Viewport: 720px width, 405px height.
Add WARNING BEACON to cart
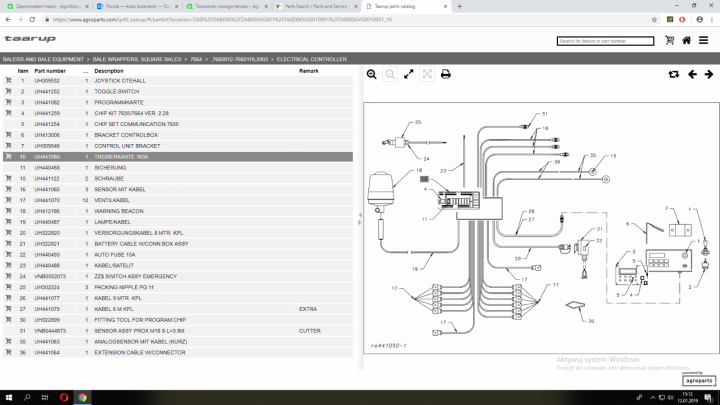click(8, 211)
